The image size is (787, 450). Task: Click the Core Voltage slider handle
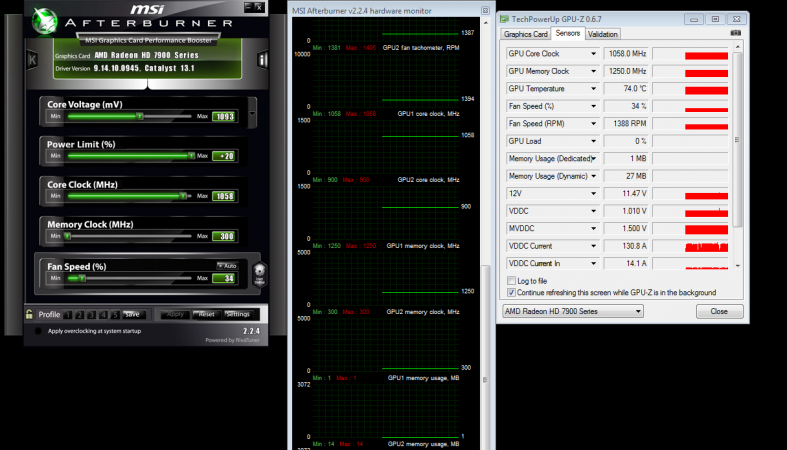(x=140, y=116)
